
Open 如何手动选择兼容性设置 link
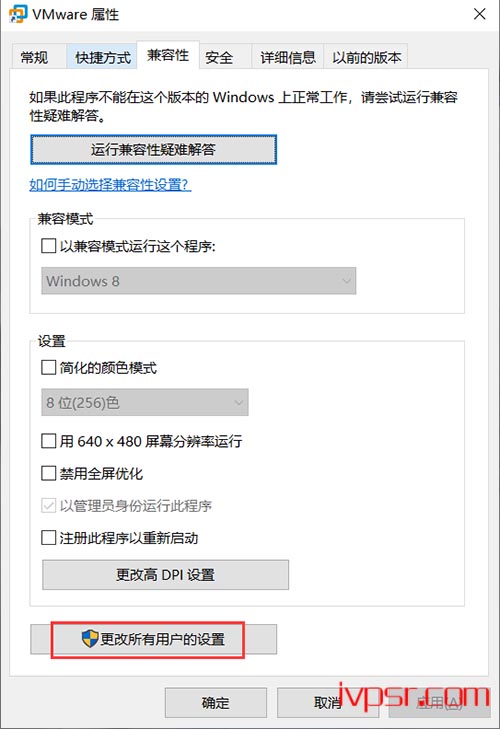[x=110, y=185]
